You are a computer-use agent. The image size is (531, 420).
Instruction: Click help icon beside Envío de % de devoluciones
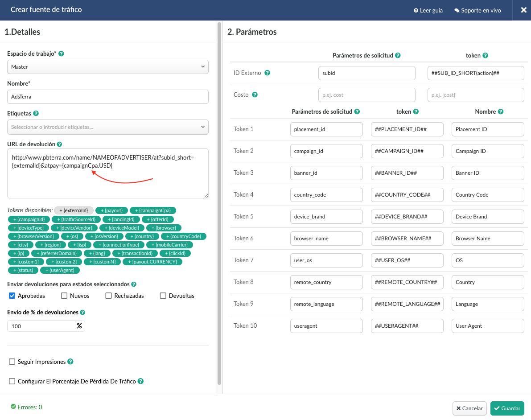tap(82, 312)
